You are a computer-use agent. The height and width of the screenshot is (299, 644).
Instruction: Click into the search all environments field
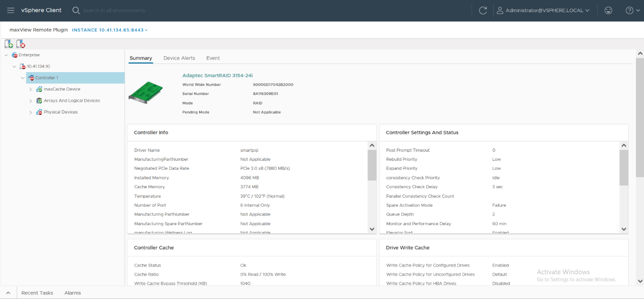click(114, 10)
